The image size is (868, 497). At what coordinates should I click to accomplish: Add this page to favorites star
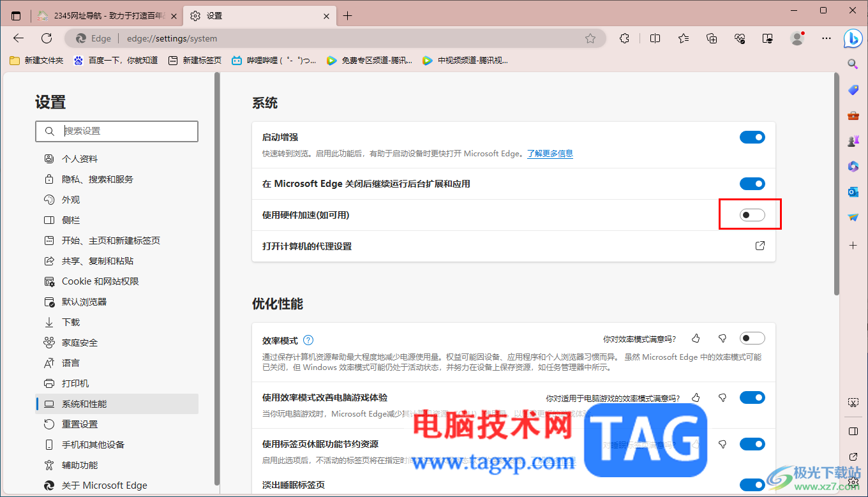coord(590,38)
